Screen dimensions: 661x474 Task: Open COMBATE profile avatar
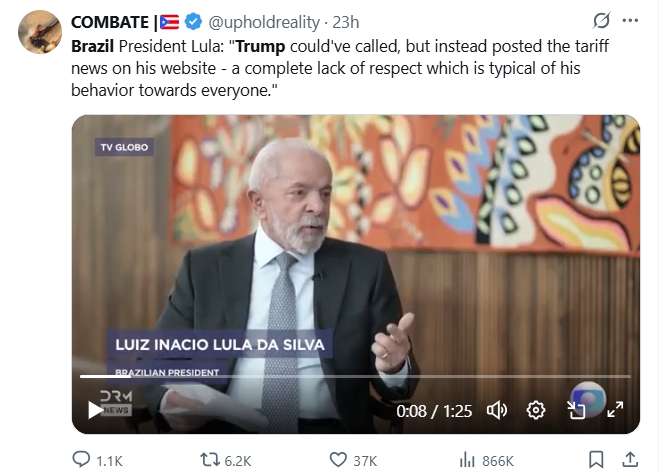[40, 32]
